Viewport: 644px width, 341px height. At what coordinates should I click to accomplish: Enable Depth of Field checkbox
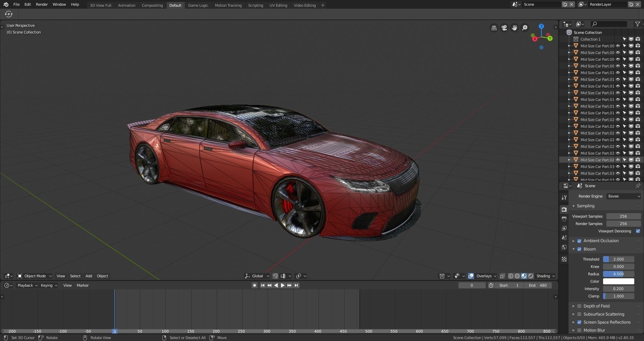(x=579, y=306)
